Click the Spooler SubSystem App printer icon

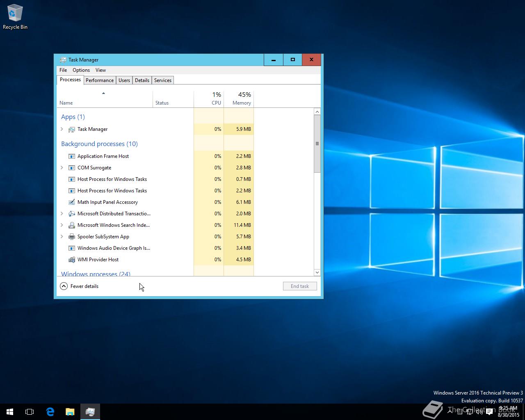click(72, 237)
